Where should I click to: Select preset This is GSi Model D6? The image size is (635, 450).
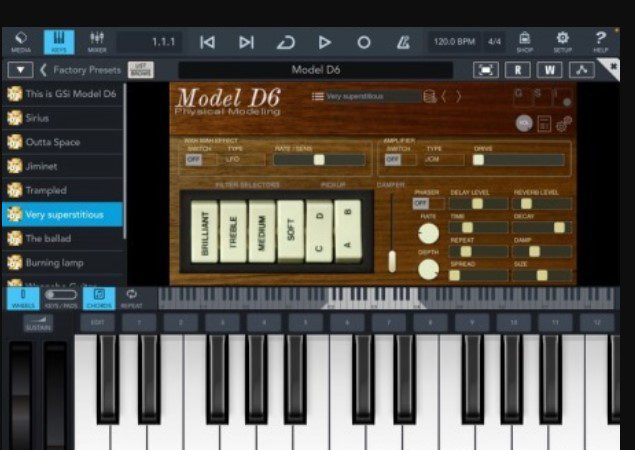63,94
